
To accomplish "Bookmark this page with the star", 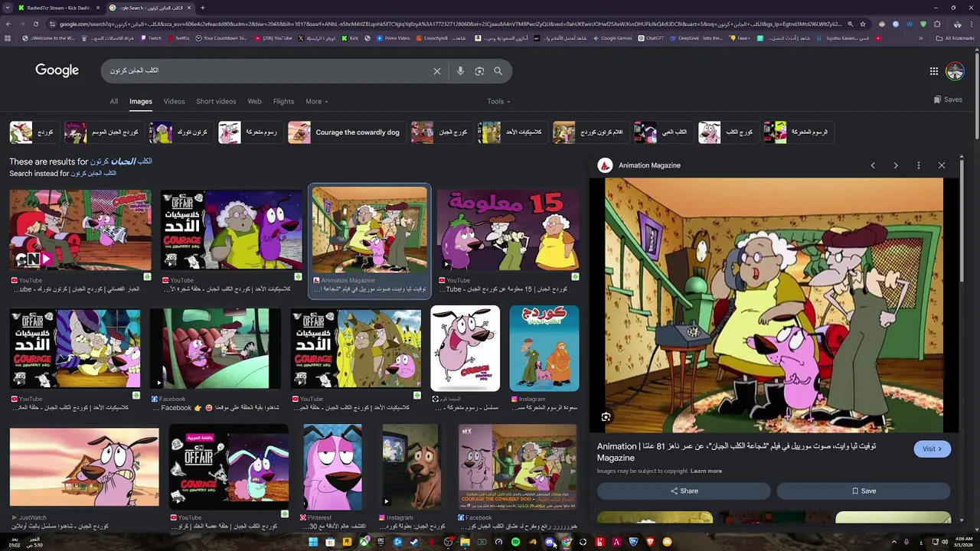I will (x=863, y=24).
